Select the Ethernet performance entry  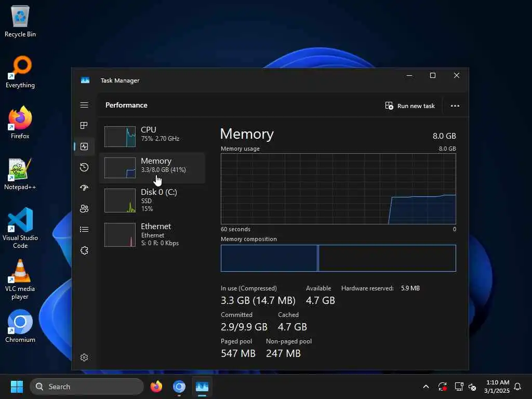[152, 234]
